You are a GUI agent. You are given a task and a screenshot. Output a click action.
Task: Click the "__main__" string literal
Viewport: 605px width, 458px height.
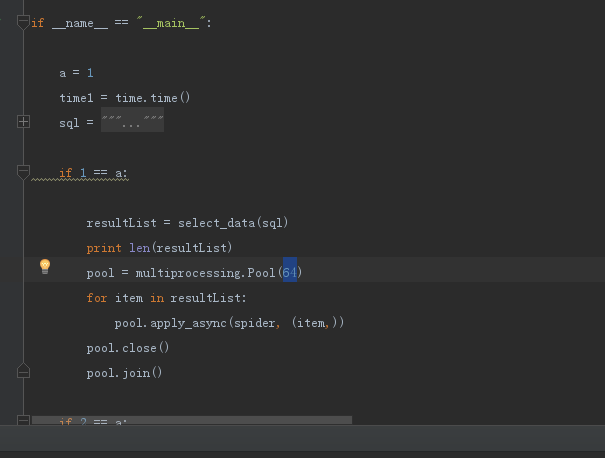click(171, 23)
